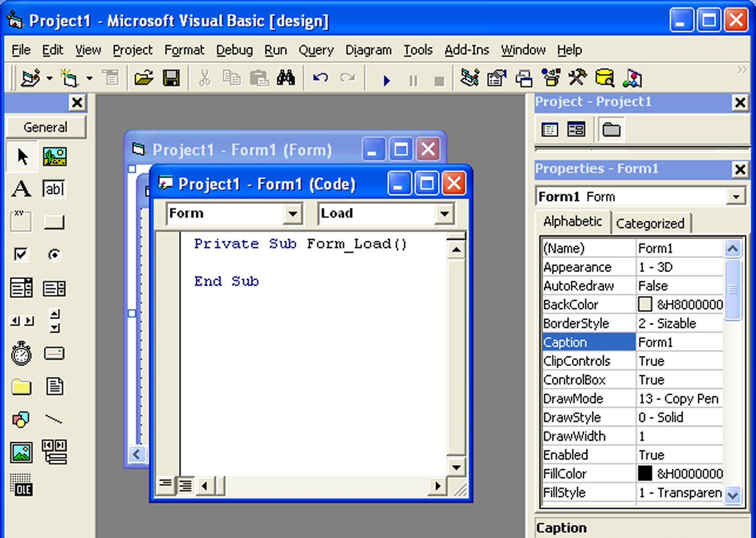Click the Undo toolbar icon
This screenshot has width=756, height=538.
tap(320, 78)
